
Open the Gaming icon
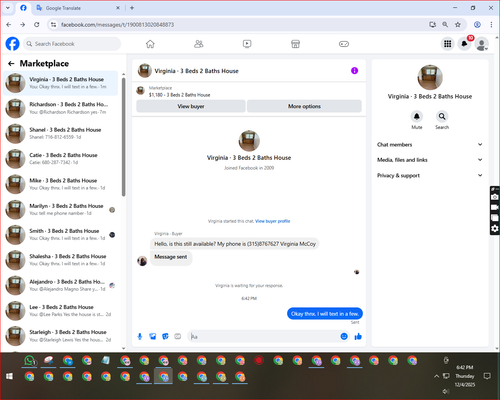click(x=344, y=44)
